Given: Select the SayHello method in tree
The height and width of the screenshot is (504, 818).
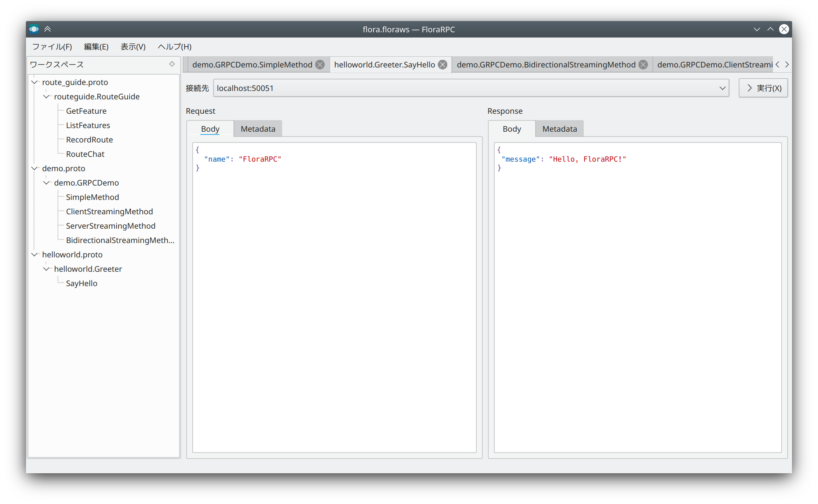Looking at the screenshot, I should pos(81,283).
